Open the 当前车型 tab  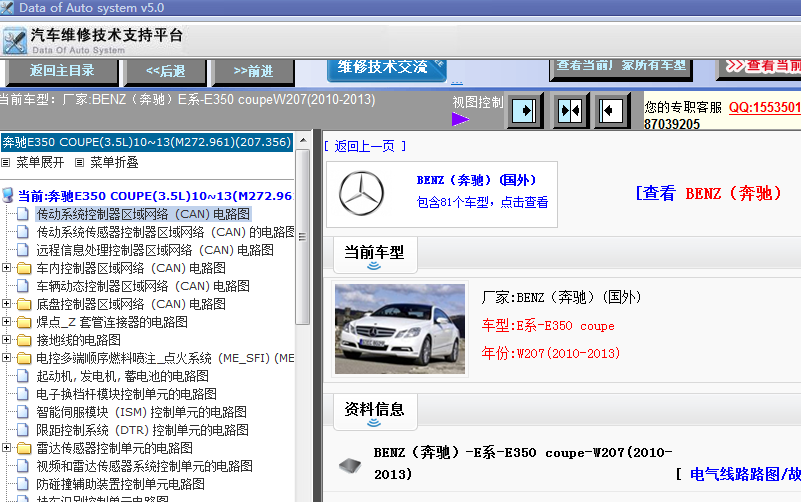(374, 254)
